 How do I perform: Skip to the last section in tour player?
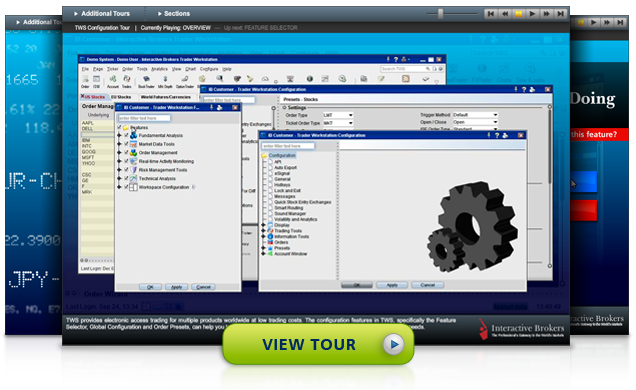pyautogui.click(x=560, y=14)
